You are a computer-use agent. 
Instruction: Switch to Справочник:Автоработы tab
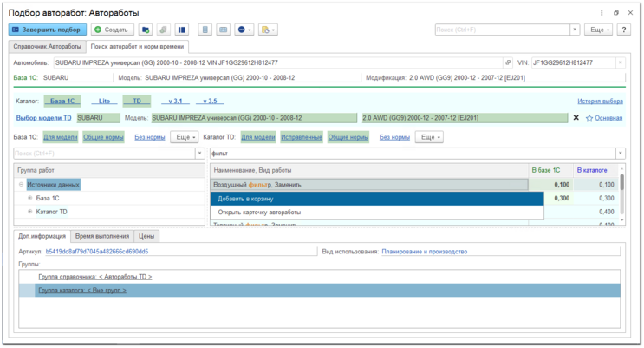coord(47,47)
